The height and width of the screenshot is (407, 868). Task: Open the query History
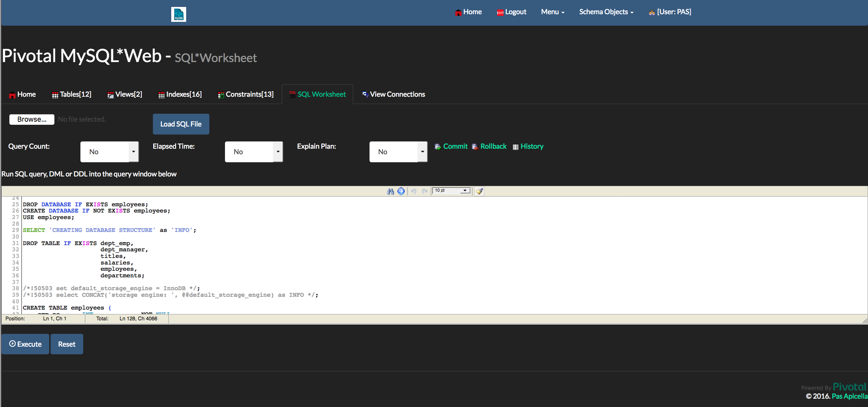coord(532,146)
